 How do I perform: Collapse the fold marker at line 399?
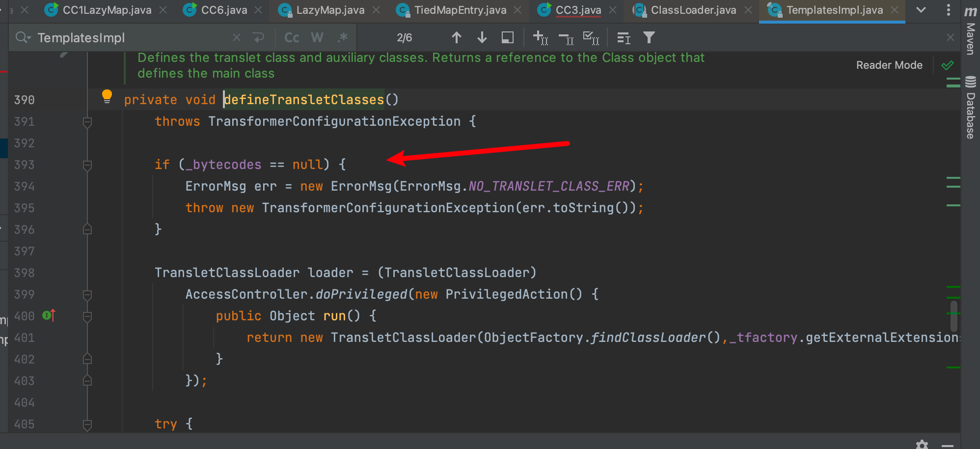coord(87,295)
